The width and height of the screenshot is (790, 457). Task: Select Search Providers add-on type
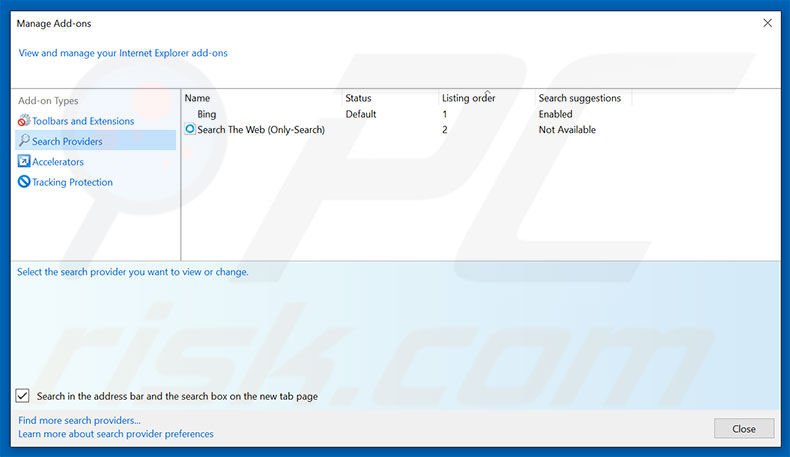point(96,141)
